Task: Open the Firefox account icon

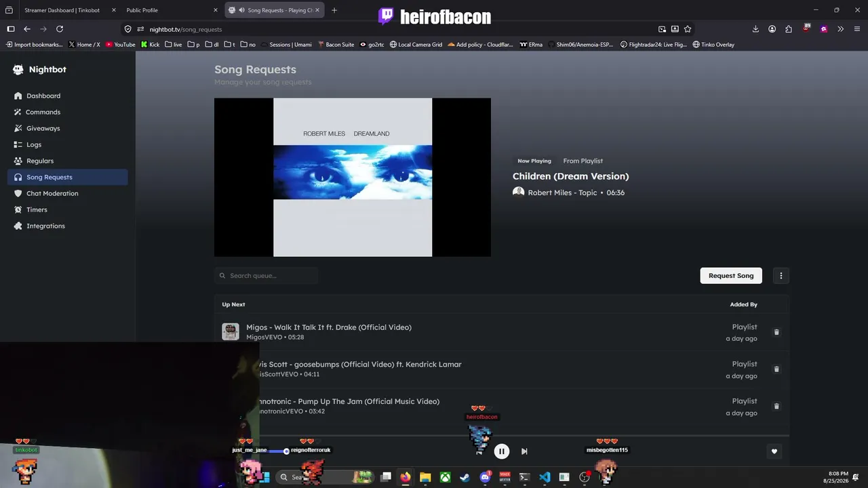Action: click(772, 29)
